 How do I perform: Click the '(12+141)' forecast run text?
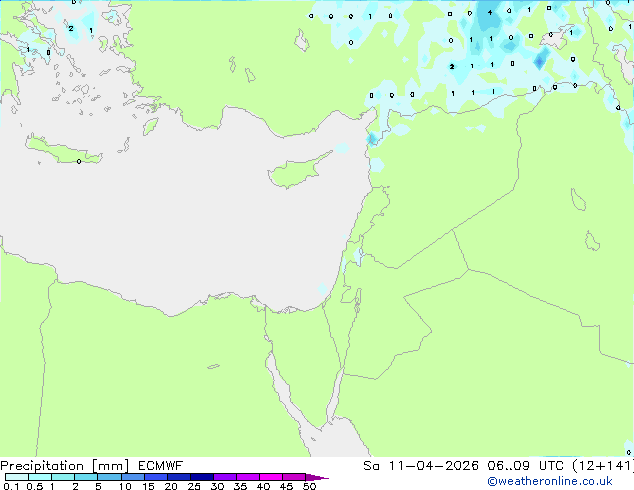(x=603, y=466)
